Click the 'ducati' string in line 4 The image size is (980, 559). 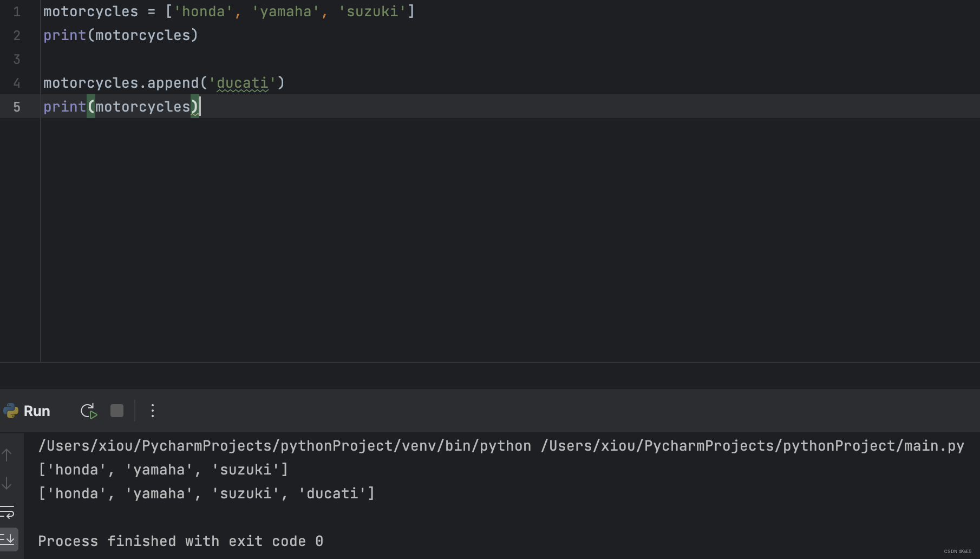[243, 83]
